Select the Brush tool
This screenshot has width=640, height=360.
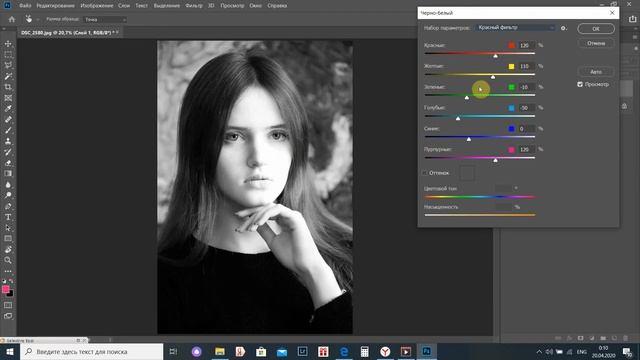coord(8,130)
